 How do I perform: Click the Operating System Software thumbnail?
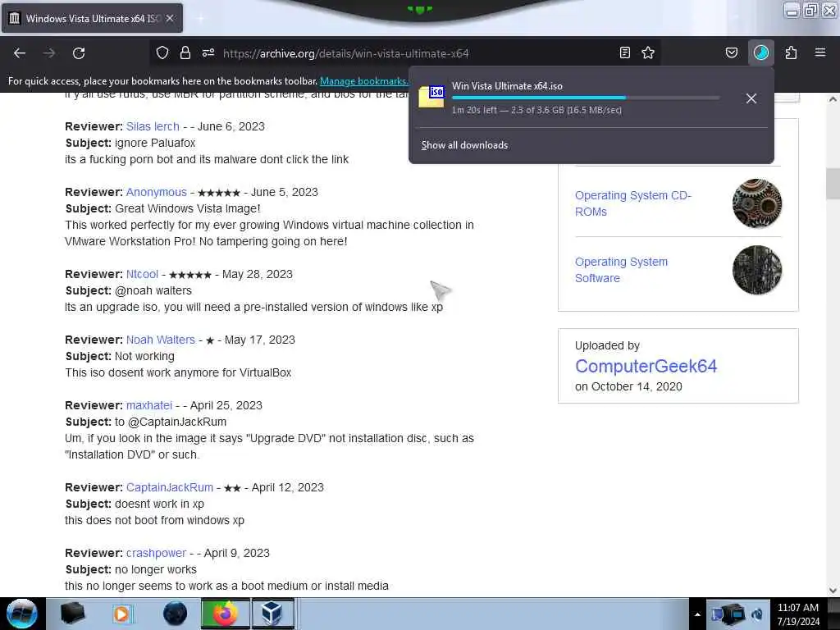[x=757, y=270]
